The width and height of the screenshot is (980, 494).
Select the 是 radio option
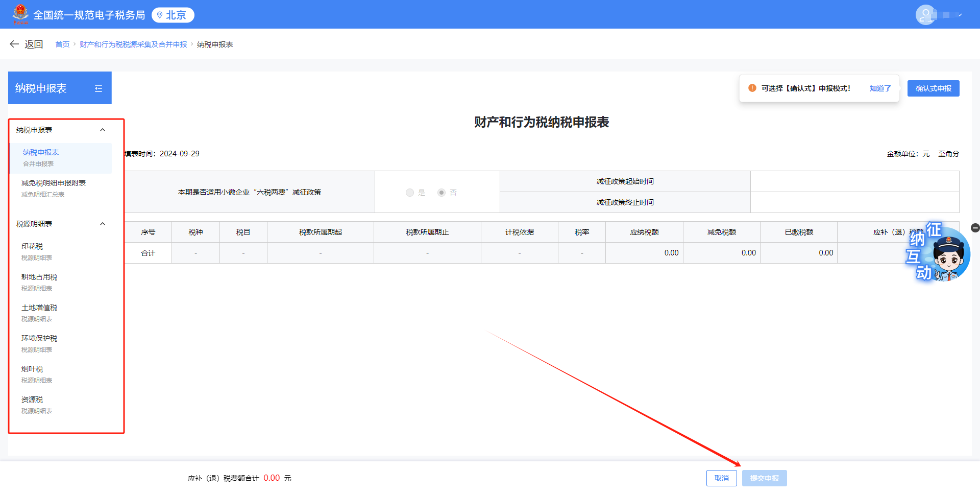coord(409,193)
